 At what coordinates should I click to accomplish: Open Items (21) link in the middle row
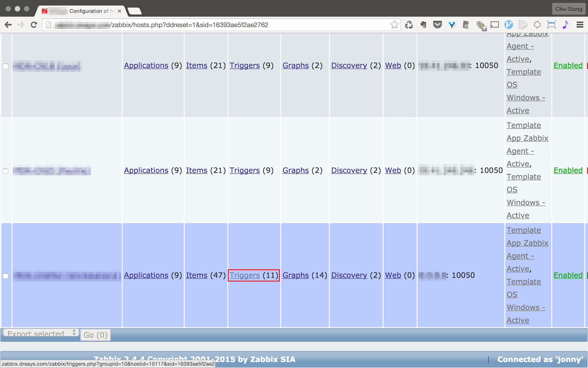197,170
